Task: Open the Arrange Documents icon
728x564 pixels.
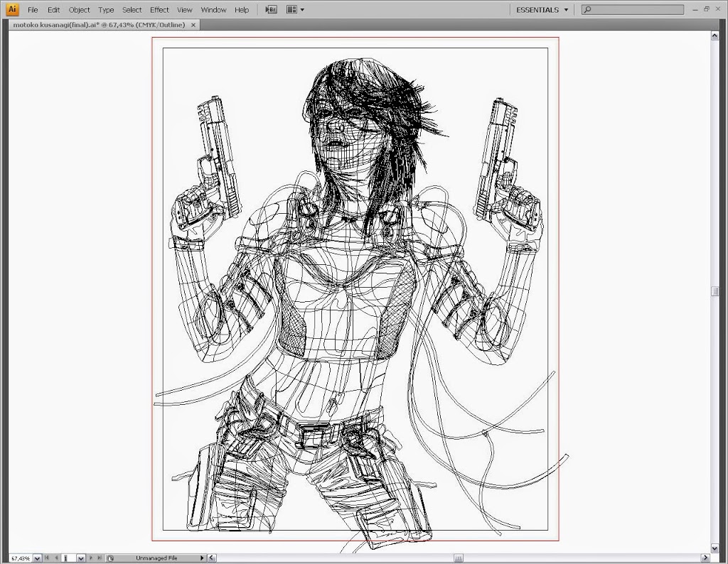Action: (x=291, y=9)
